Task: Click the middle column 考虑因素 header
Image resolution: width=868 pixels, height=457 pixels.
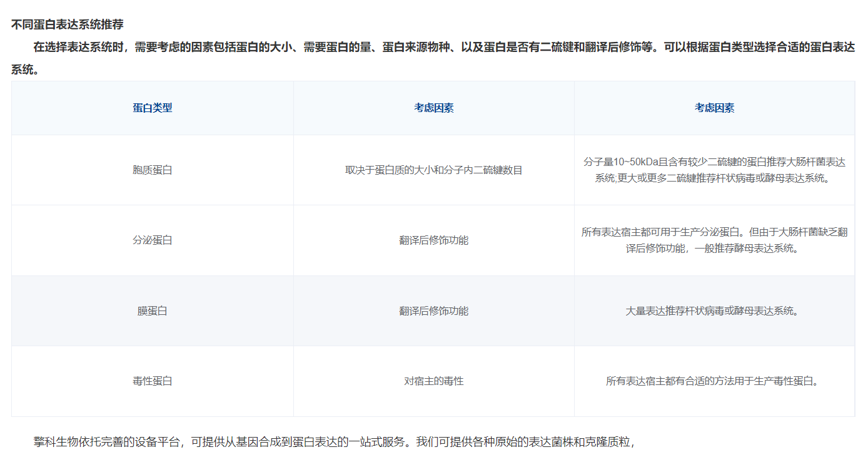Action: coord(433,108)
